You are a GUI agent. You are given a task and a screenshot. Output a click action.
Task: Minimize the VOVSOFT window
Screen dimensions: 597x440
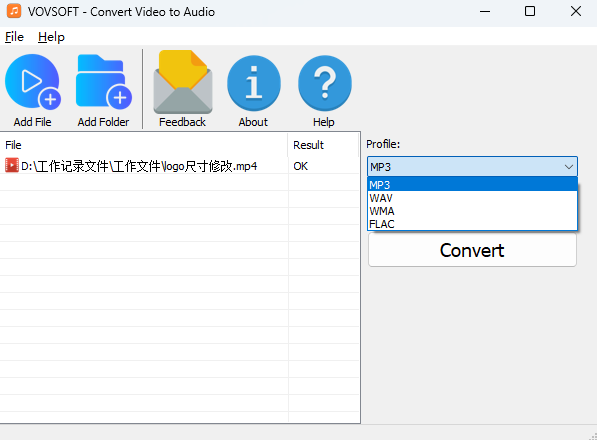[x=485, y=11]
